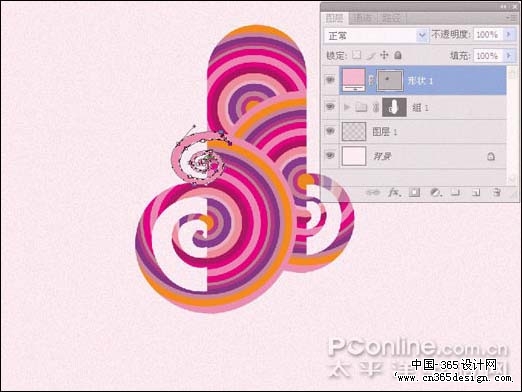Screen dimensions: 522x392
Task: Click the 不透明度 100% value field
Action: [488, 35]
